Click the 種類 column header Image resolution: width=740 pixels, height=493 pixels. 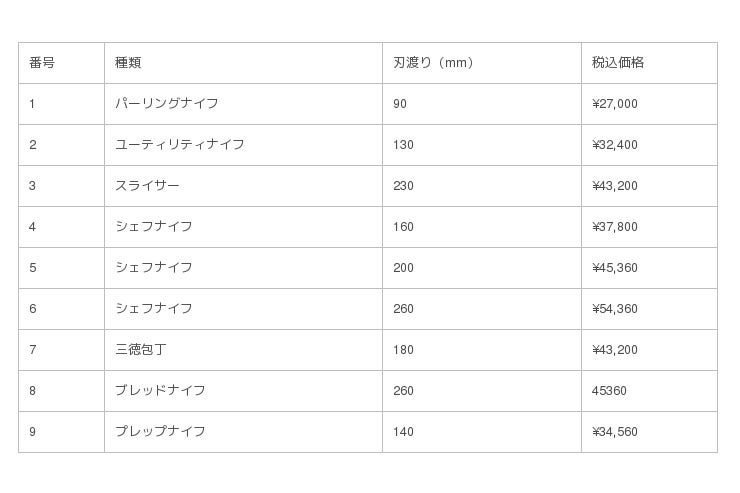click(x=128, y=63)
